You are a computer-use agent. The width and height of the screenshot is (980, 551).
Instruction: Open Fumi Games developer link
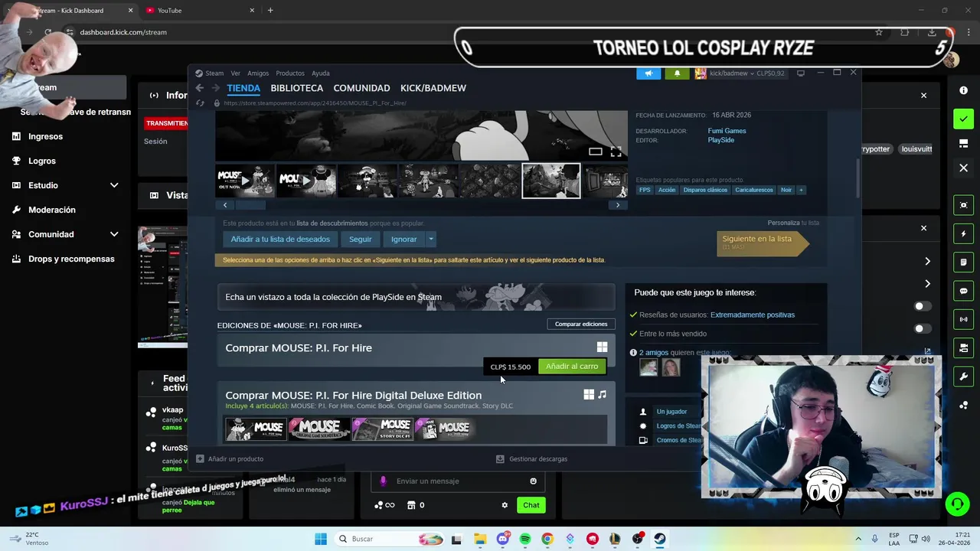(x=727, y=131)
